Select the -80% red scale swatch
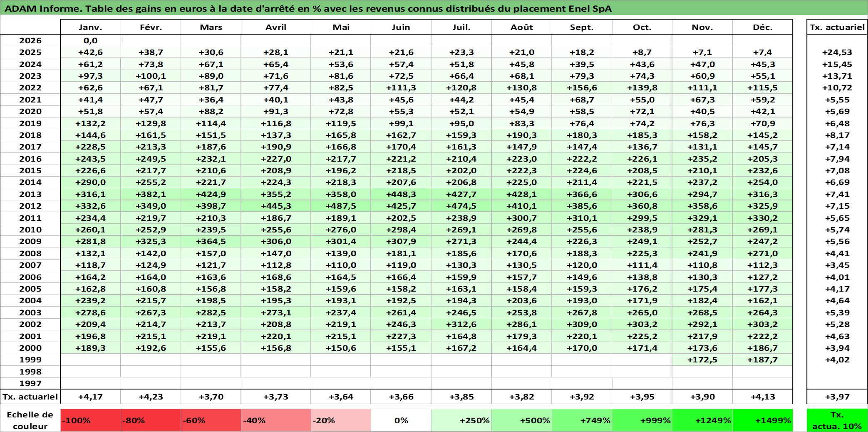 (151, 420)
